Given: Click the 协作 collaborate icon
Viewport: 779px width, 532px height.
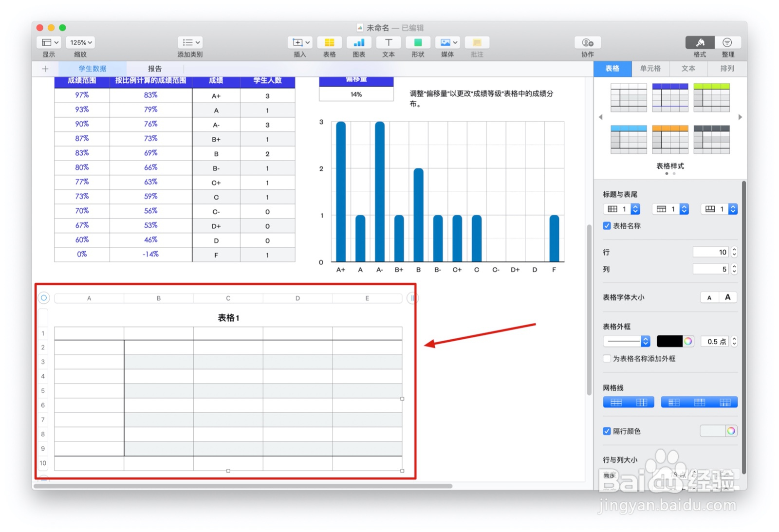Looking at the screenshot, I should click(588, 43).
